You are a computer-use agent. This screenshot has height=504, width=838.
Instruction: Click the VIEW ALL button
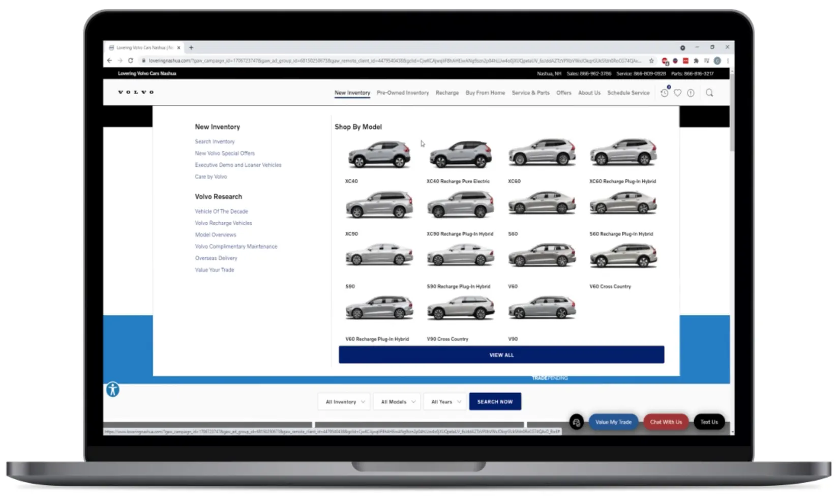coord(501,354)
